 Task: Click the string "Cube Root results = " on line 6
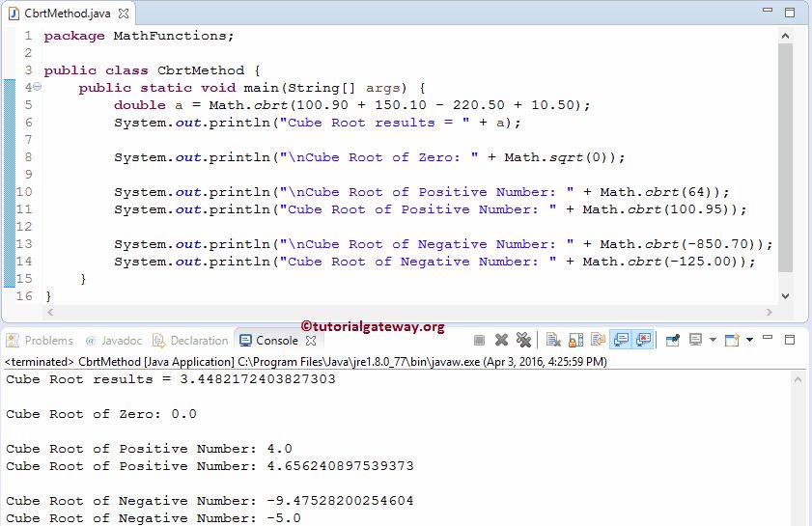point(374,123)
